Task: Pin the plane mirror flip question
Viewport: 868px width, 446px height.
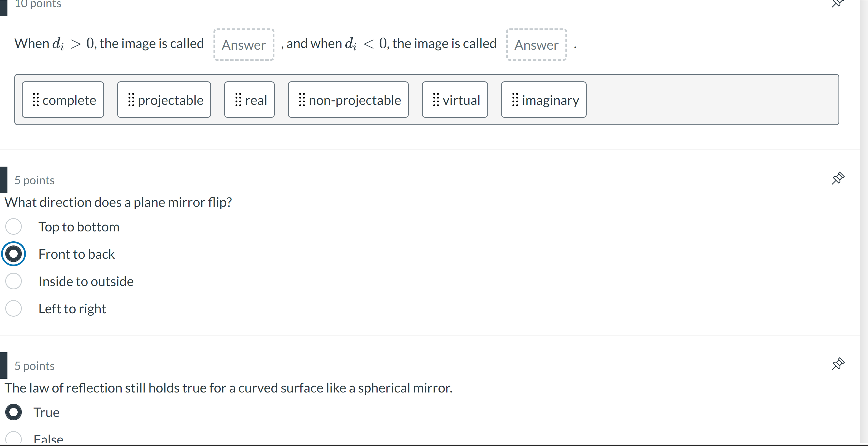Action: [838, 178]
